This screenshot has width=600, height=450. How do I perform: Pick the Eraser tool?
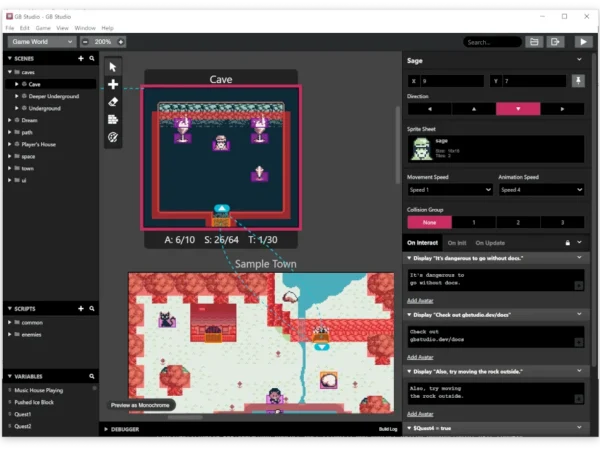[113, 101]
